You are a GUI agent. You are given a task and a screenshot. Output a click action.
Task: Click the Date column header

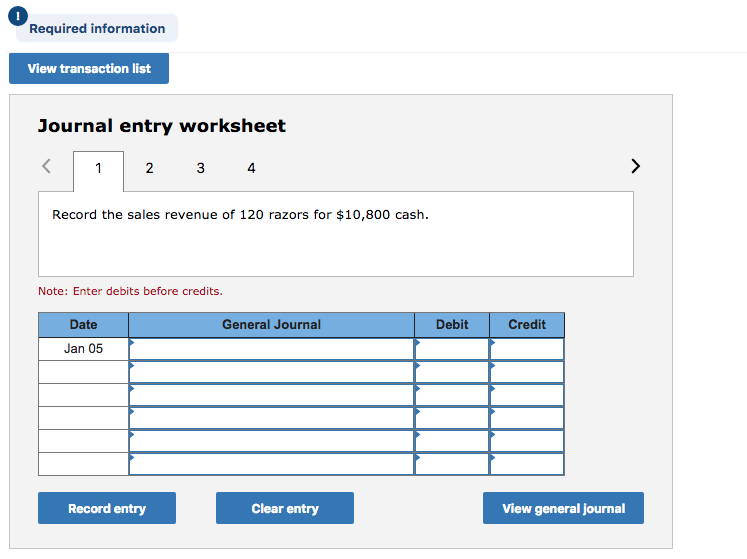point(83,325)
